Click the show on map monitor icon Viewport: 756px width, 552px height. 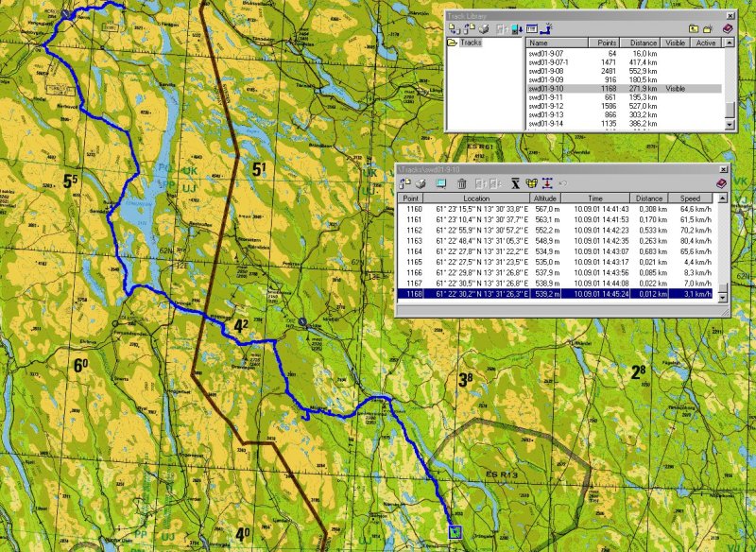point(441,182)
